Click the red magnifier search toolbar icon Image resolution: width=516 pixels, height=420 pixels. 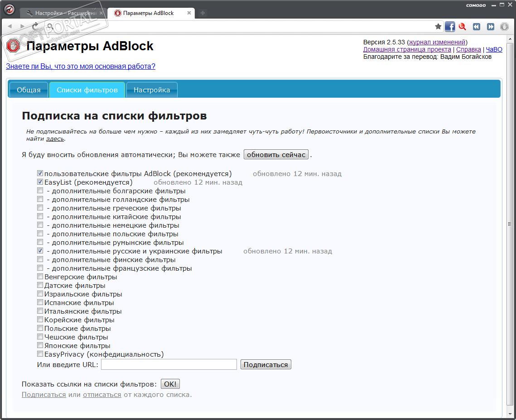463,27
